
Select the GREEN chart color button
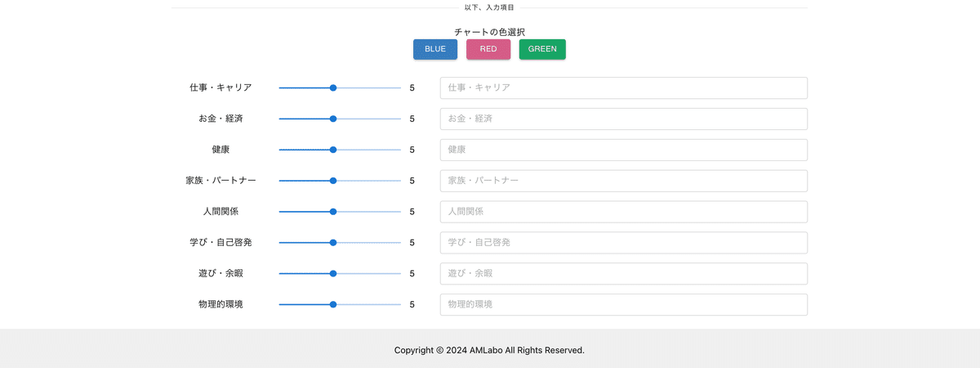pyautogui.click(x=542, y=49)
